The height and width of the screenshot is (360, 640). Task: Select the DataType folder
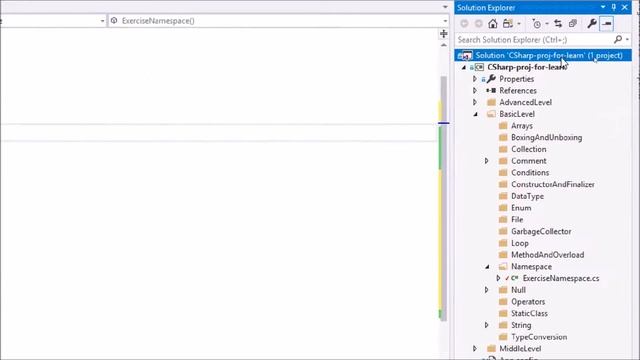point(527,196)
